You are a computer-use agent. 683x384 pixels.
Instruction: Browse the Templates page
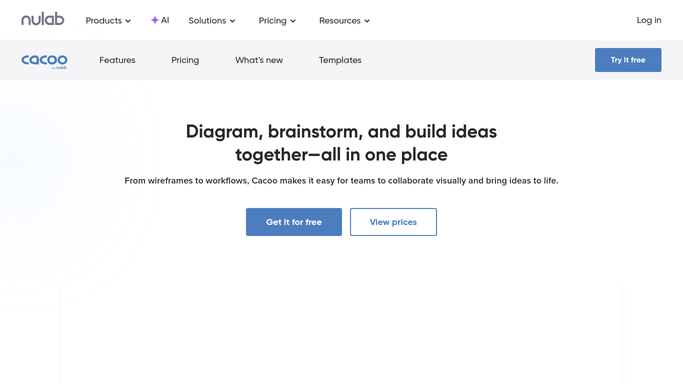pos(340,60)
